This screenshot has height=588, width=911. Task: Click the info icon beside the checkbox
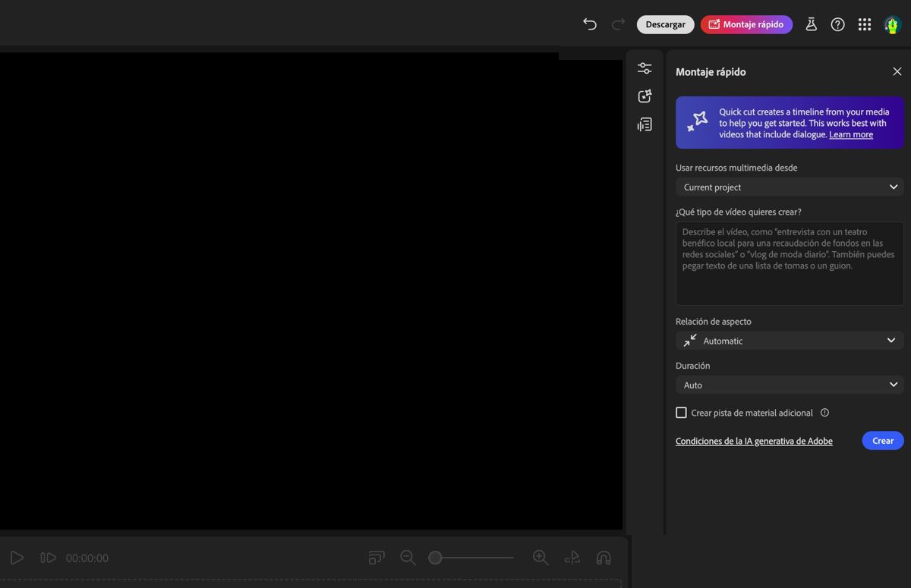(x=824, y=412)
